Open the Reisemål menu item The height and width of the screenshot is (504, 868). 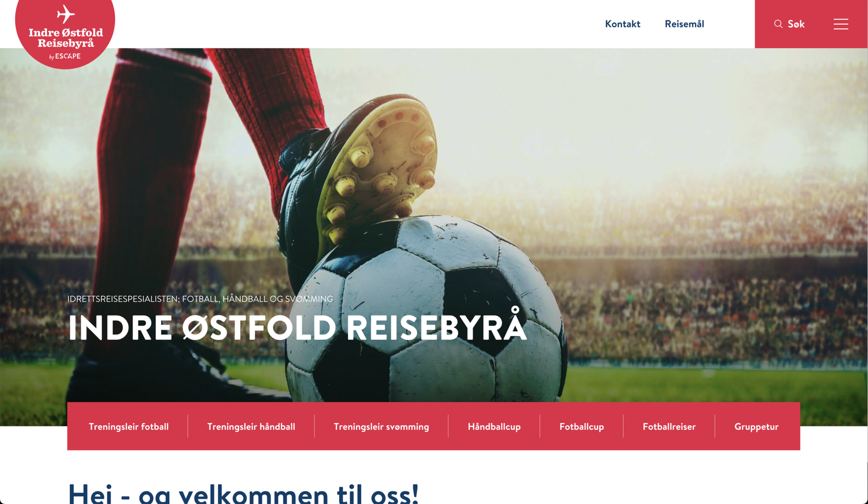(684, 24)
